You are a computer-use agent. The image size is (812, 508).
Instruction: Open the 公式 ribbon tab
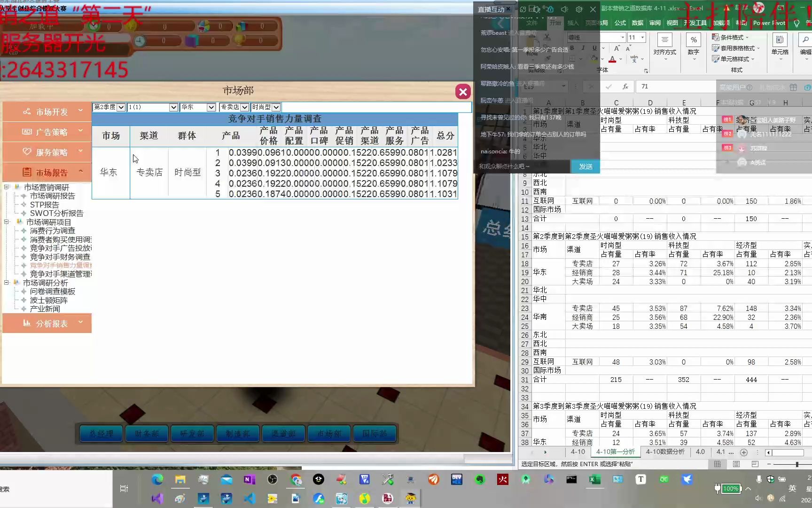coord(620,23)
